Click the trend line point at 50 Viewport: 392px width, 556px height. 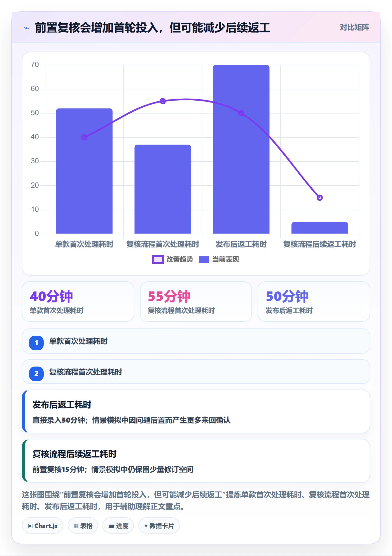[x=241, y=113]
